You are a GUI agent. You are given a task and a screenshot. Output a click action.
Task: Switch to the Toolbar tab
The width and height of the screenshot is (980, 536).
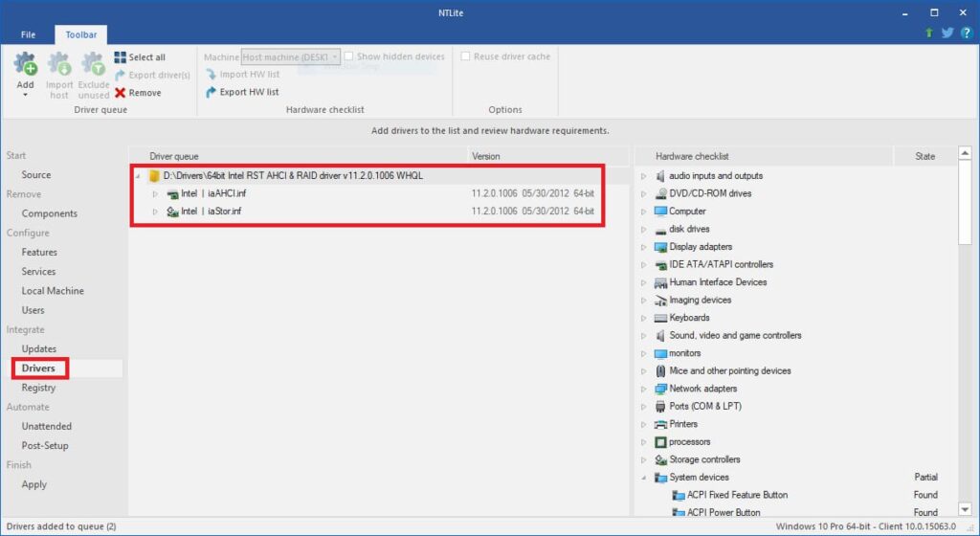(x=81, y=34)
